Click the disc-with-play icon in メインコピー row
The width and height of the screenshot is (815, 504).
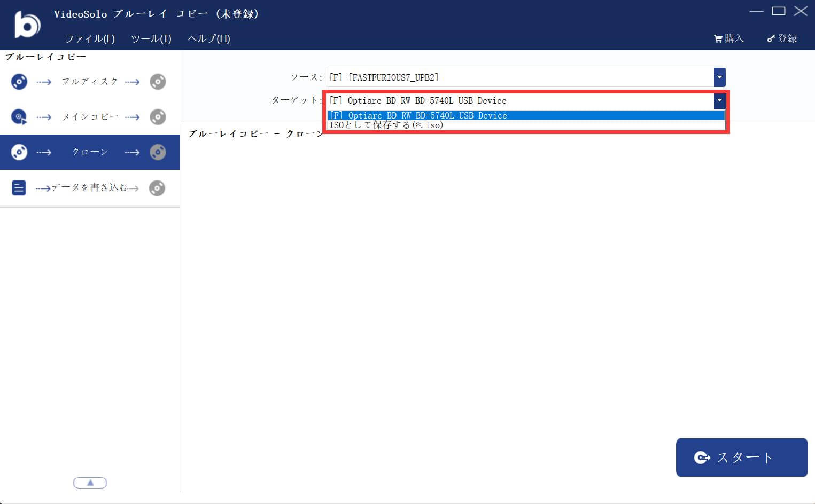[x=19, y=117]
